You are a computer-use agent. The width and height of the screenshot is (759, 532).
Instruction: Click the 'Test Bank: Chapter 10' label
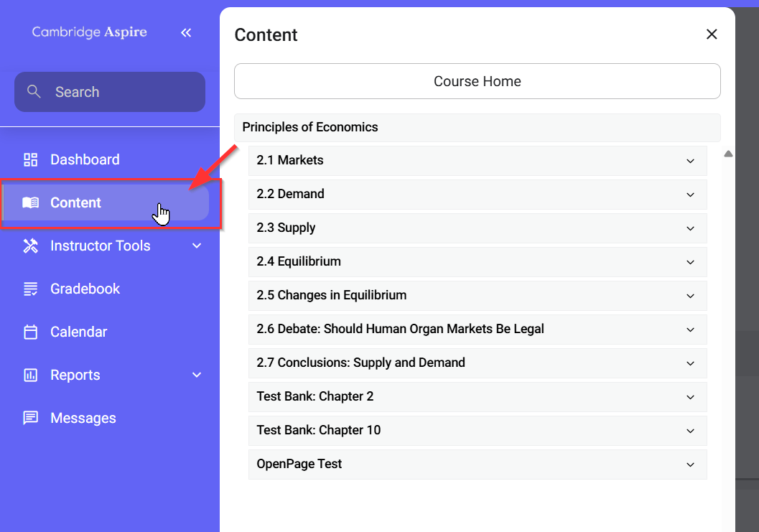tap(319, 430)
